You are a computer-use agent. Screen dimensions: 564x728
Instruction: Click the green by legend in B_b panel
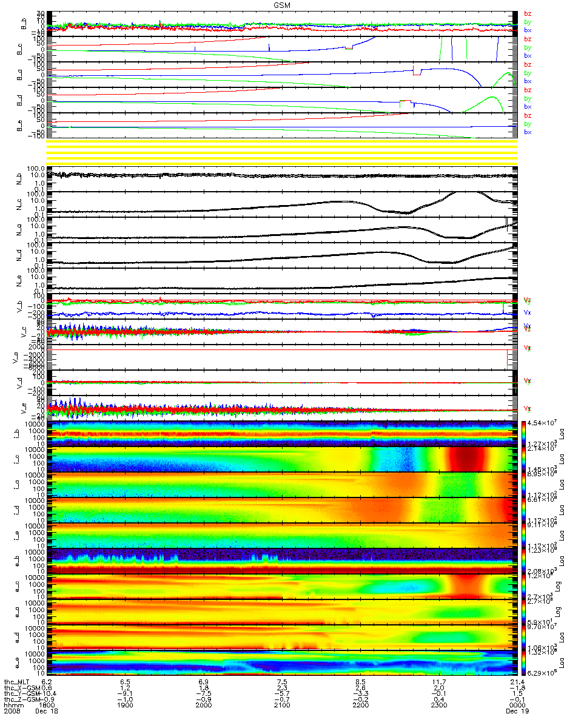click(528, 22)
